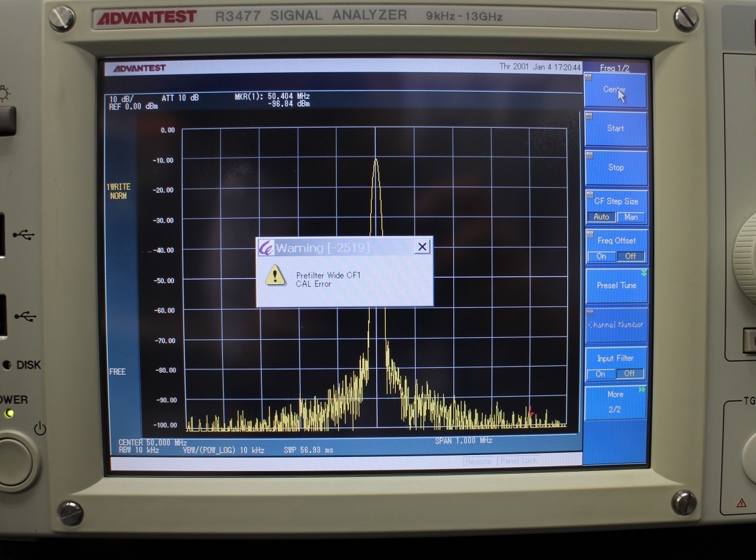Click the -100.00 axis label
This screenshot has height=560, width=756.
coord(165,425)
